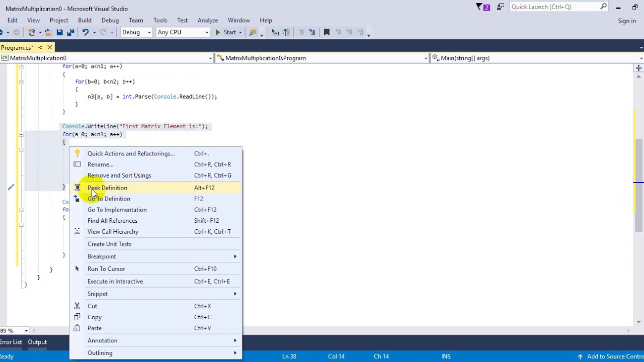
Task: Click the INS status bar indicator
Action: [x=446, y=356]
